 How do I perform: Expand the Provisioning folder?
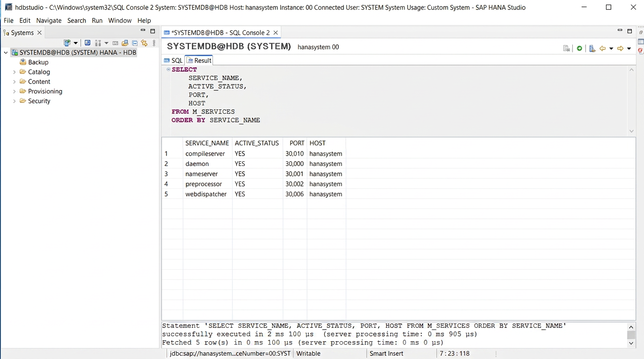(15, 92)
